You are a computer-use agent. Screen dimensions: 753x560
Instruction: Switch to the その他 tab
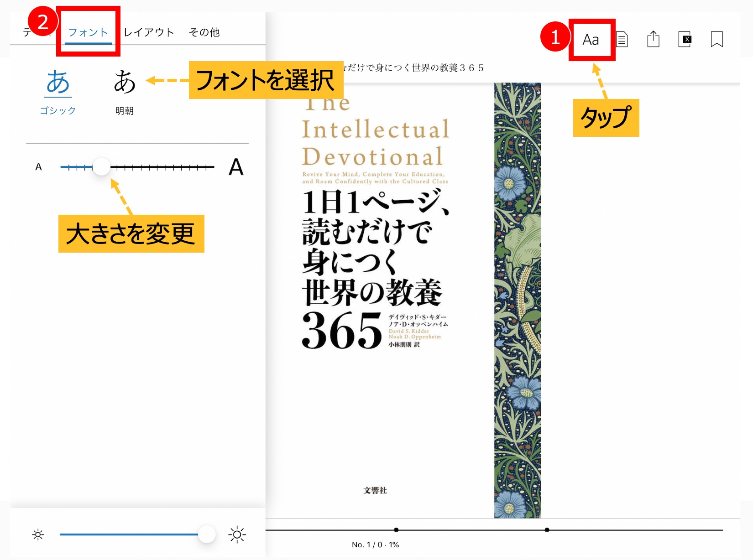pyautogui.click(x=204, y=32)
